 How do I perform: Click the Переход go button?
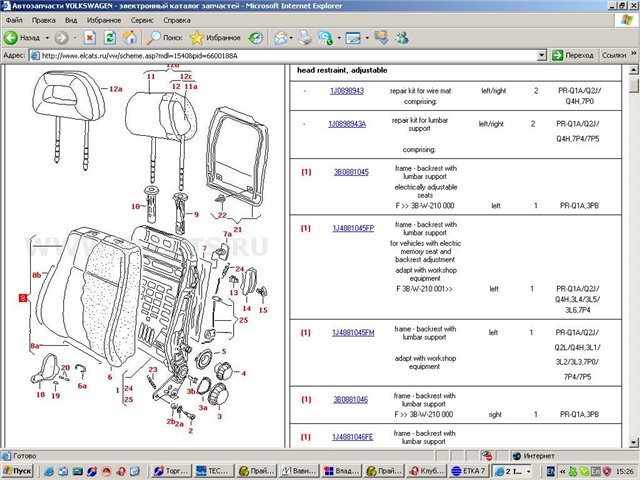click(x=573, y=55)
